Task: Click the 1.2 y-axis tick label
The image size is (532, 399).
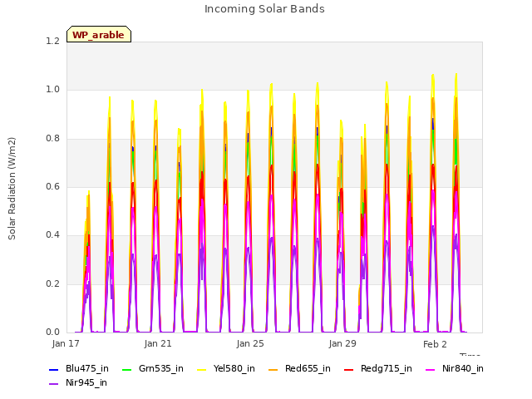Action: (52, 42)
